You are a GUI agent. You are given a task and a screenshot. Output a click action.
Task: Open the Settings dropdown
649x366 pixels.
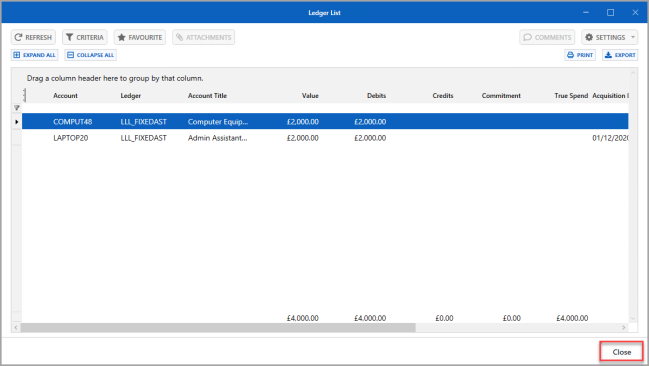point(609,37)
